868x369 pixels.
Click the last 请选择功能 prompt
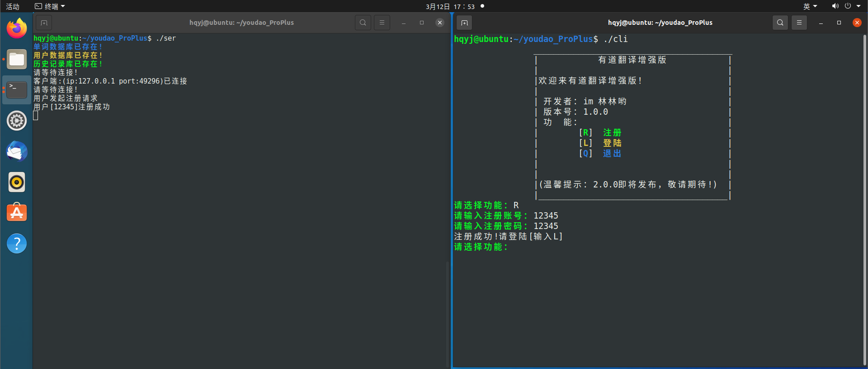[481, 247]
